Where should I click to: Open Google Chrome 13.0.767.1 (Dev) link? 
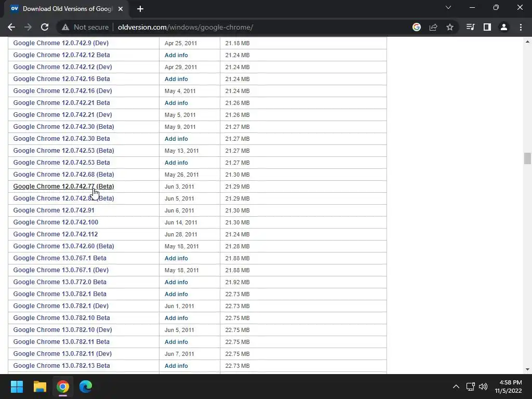pyautogui.click(x=61, y=270)
